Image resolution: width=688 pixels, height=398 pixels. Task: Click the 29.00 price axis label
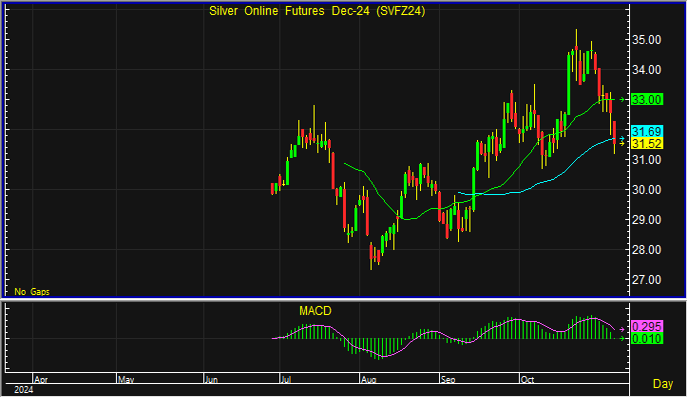click(646, 220)
